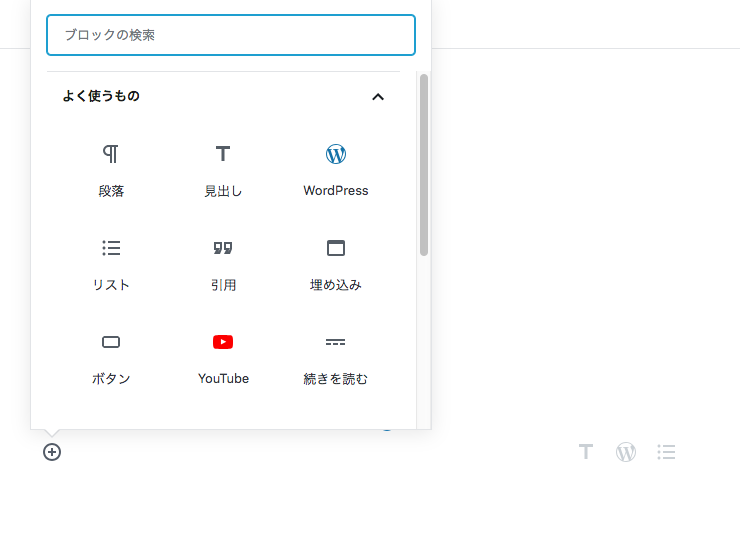Click the scrollbar track below the thumb
Viewport: 740px width, 550px height.
tap(424, 340)
